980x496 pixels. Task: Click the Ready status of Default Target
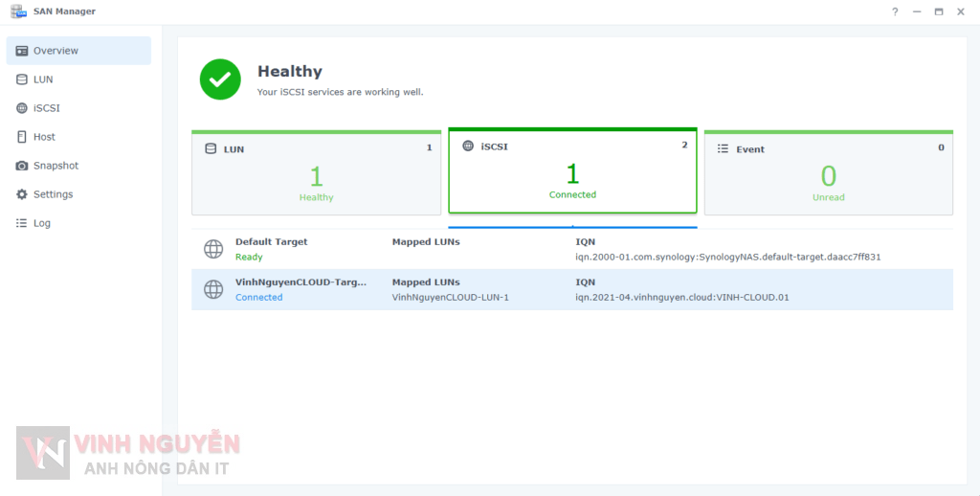click(x=249, y=258)
